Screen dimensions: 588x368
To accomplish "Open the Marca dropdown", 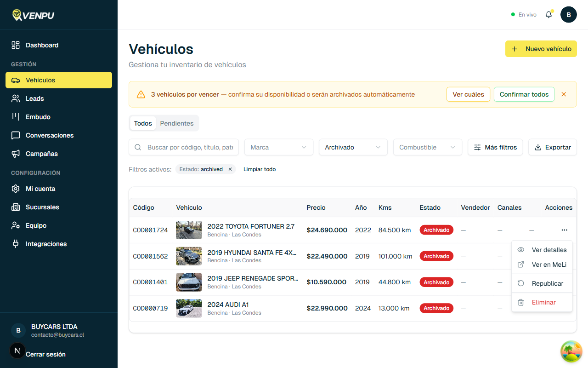I will pos(278,147).
